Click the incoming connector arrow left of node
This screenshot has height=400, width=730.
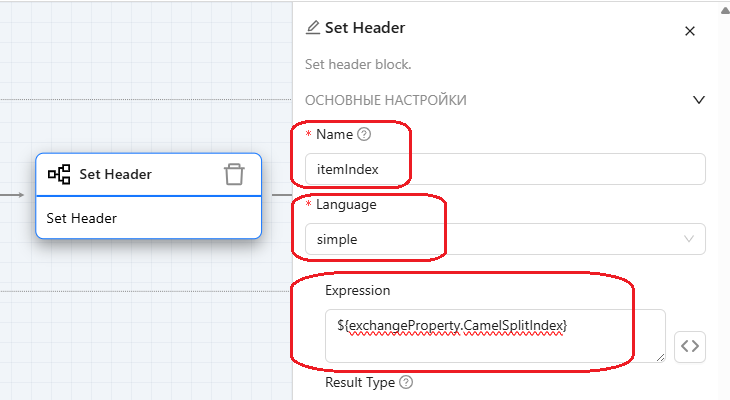20,195
